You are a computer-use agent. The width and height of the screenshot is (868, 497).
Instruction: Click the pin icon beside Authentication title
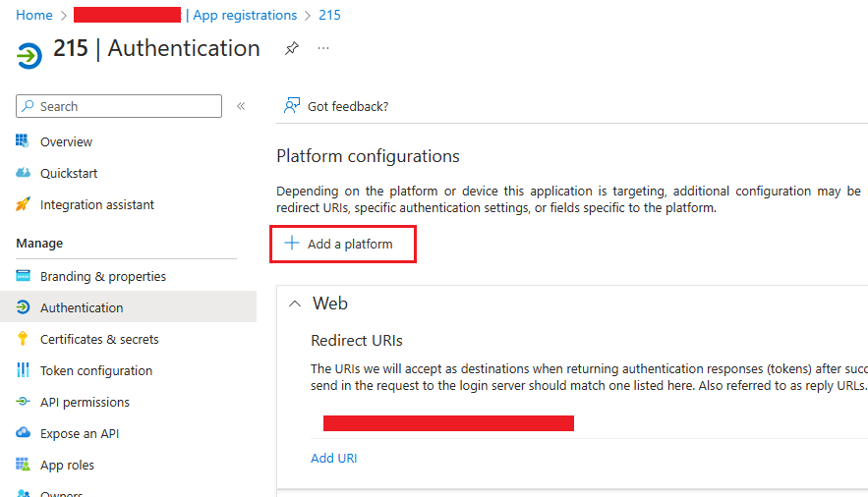[x=291, y=48]
